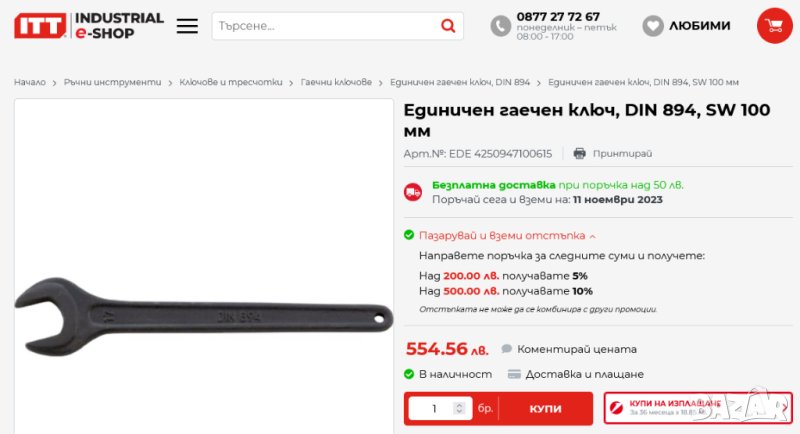Click the ITT Industrial e-Shop logo
The width and height of the screenshot is (800, 434).
pyautogui.click(x=89, y=25)
